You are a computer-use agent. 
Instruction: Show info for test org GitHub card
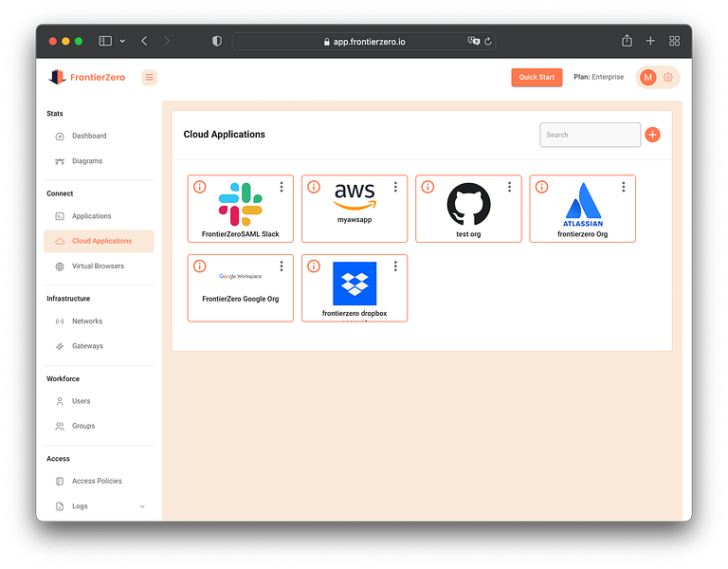pos(428,187)
